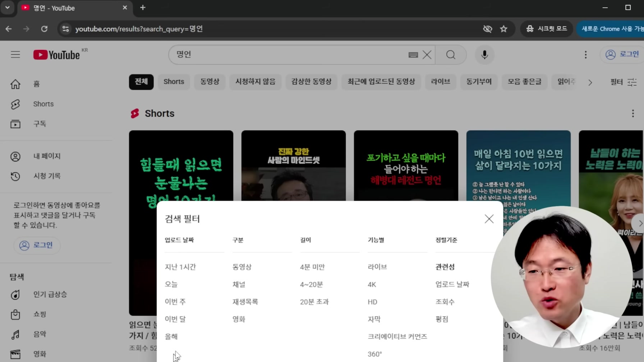Clear the search query with X

tap(427, 55)
